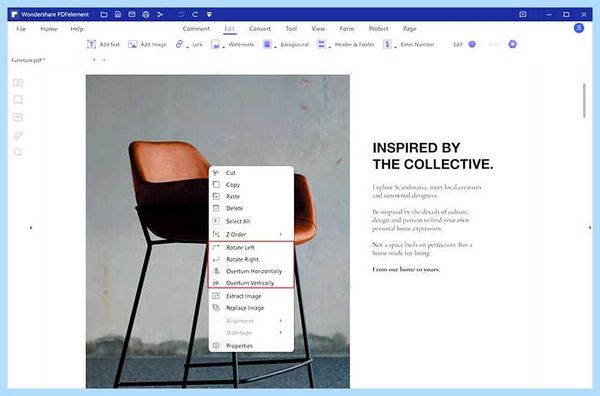Select the Furniture.pdf document tab

(28, 60)
